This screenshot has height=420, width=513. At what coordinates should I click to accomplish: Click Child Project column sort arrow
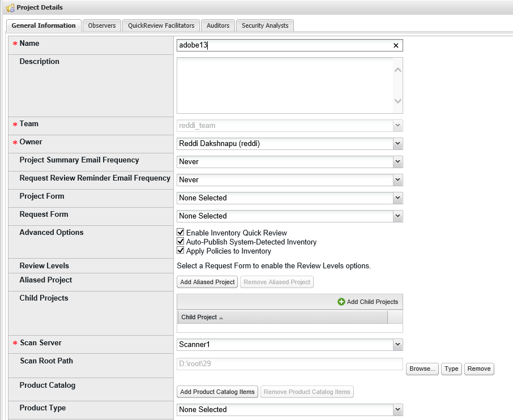pos(221,318)
